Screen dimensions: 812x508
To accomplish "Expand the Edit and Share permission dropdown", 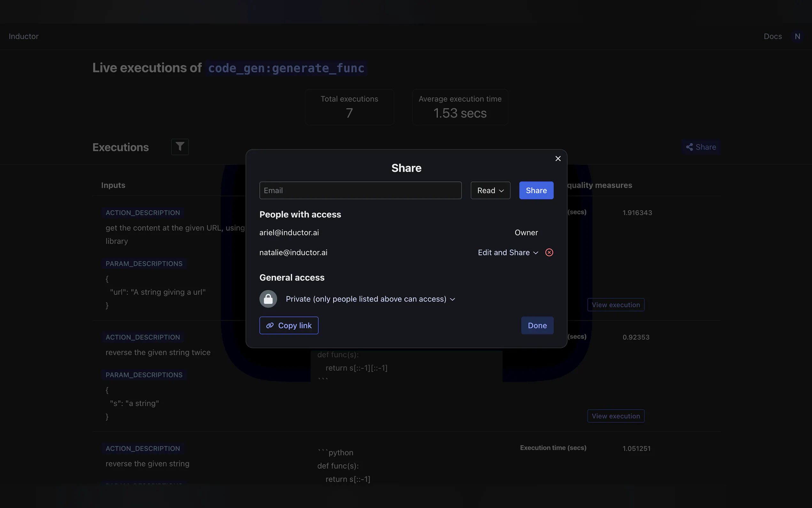I will click(x=508, y=252).
